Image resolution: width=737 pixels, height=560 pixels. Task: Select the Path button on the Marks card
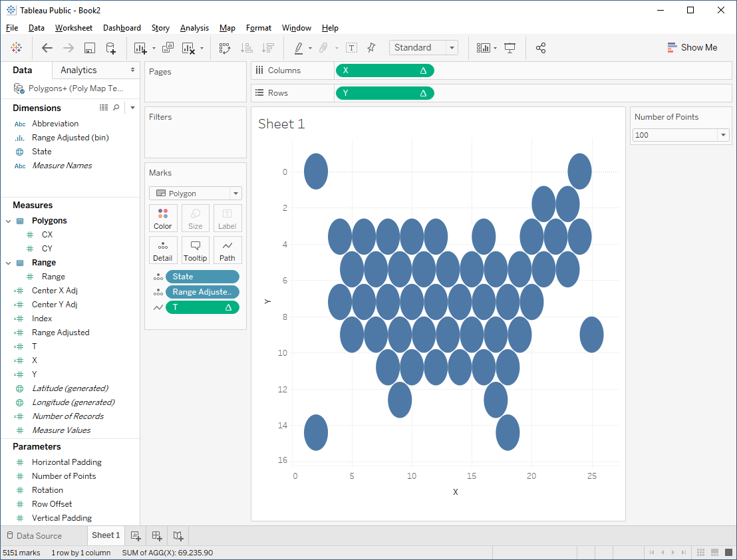227,250
